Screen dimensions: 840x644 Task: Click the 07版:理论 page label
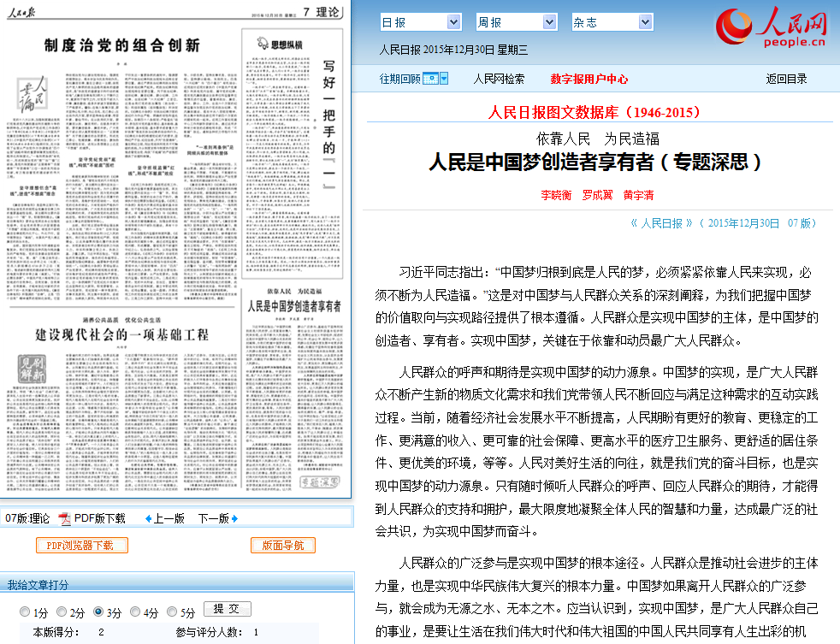(27, 518)
